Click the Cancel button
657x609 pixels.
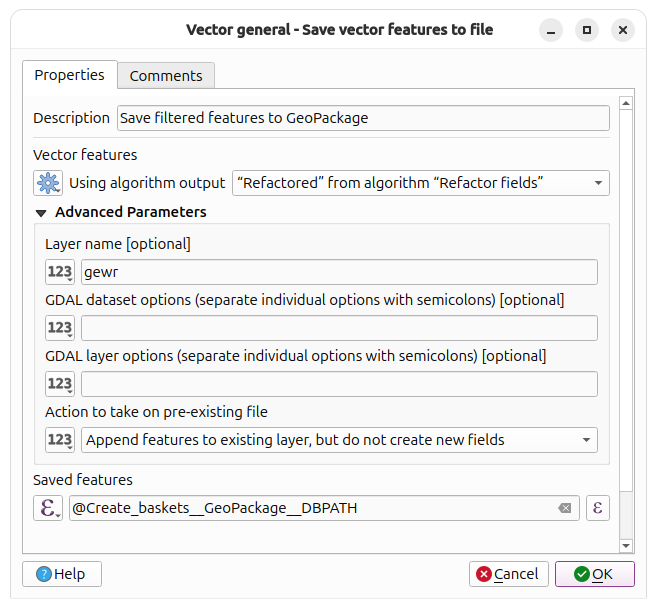[x=509, y=574]
